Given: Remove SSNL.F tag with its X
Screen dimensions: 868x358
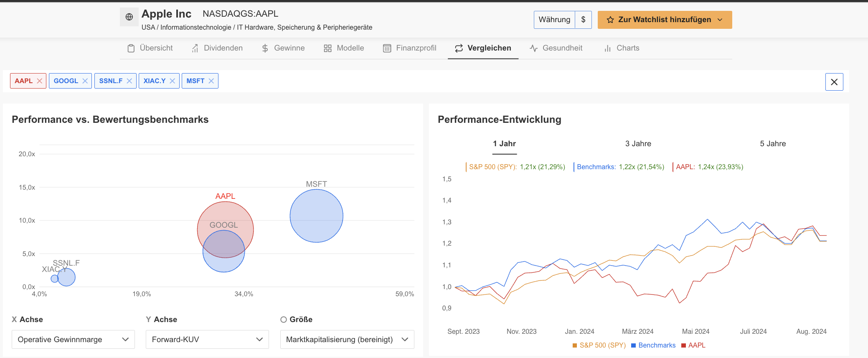Looking at the screenshot, I should point(129,81).
